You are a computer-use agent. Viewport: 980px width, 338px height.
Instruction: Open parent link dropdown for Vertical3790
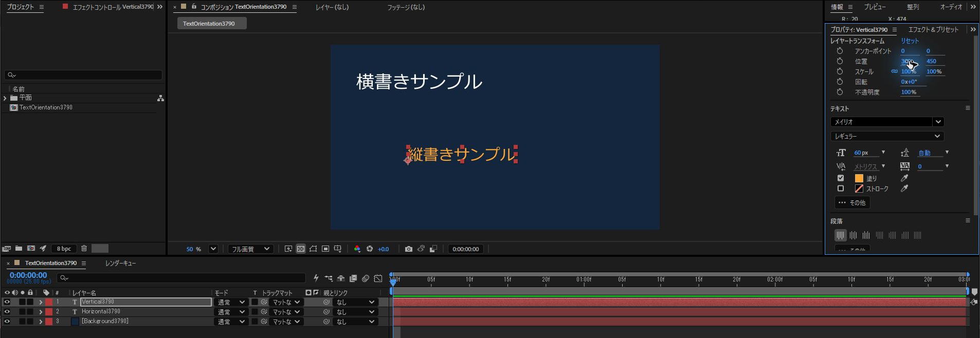(355, 302)
